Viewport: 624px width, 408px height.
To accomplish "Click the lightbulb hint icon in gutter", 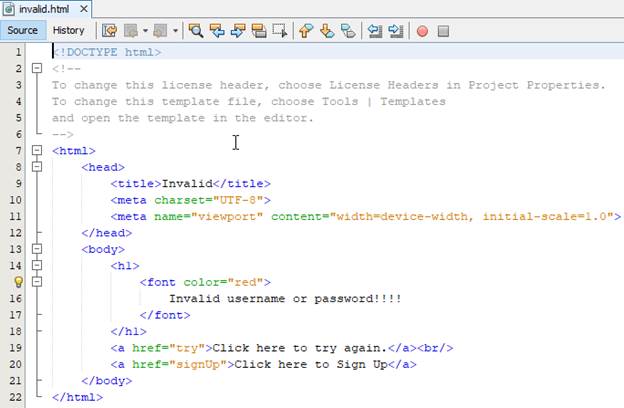I will tap(18, 282).
